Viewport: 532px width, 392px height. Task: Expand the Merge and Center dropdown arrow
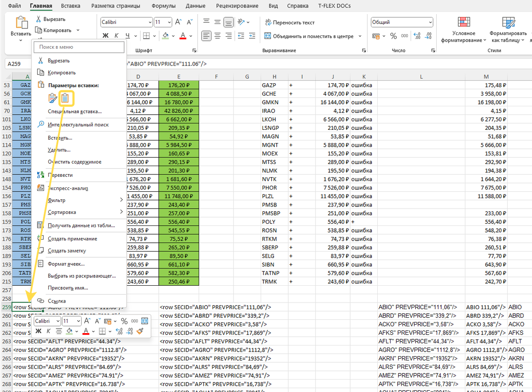360,36
